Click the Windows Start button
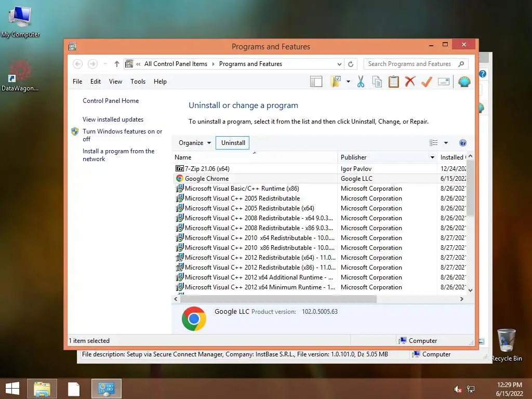Viewport: 532px width, 399px height. pos(12,389)
